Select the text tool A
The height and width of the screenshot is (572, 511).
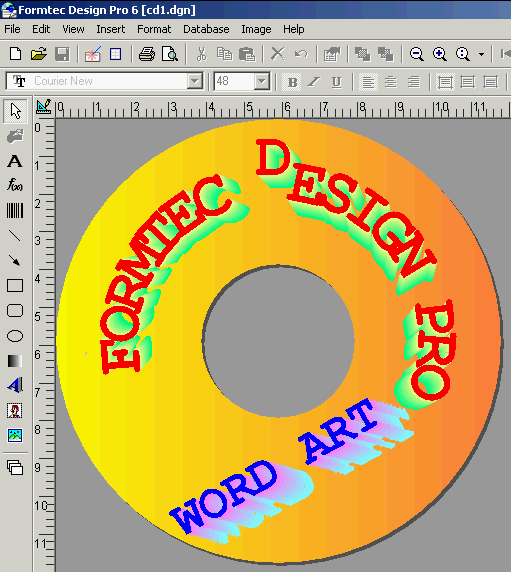click(15, 161)
